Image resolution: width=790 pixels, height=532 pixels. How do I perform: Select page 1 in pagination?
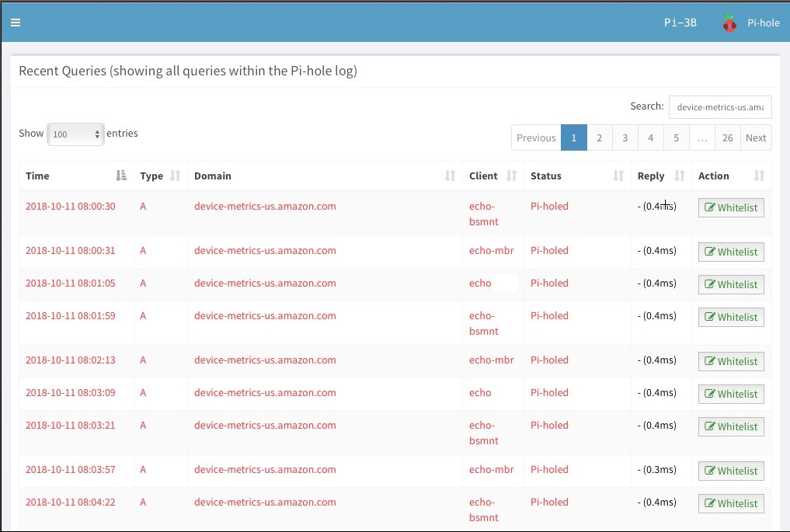pos(574,137)
